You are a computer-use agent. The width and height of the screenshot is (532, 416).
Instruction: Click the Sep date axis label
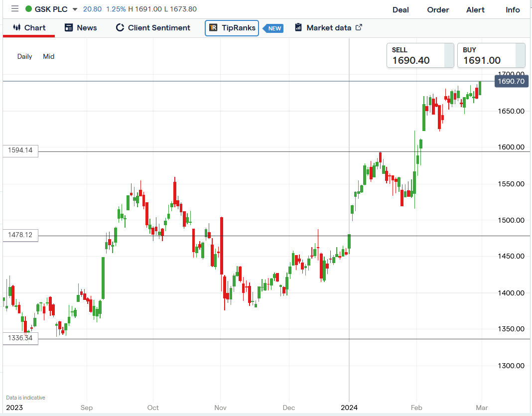point(87,408)
